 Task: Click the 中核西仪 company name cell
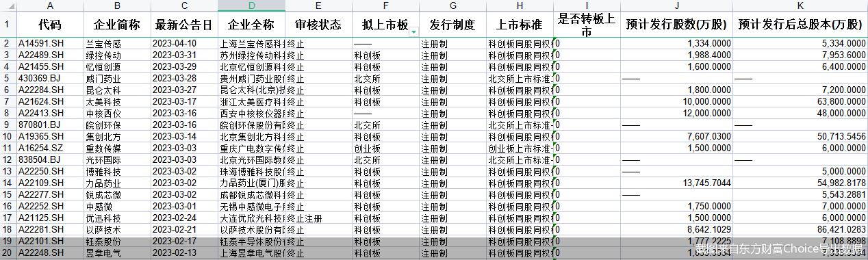116,114
